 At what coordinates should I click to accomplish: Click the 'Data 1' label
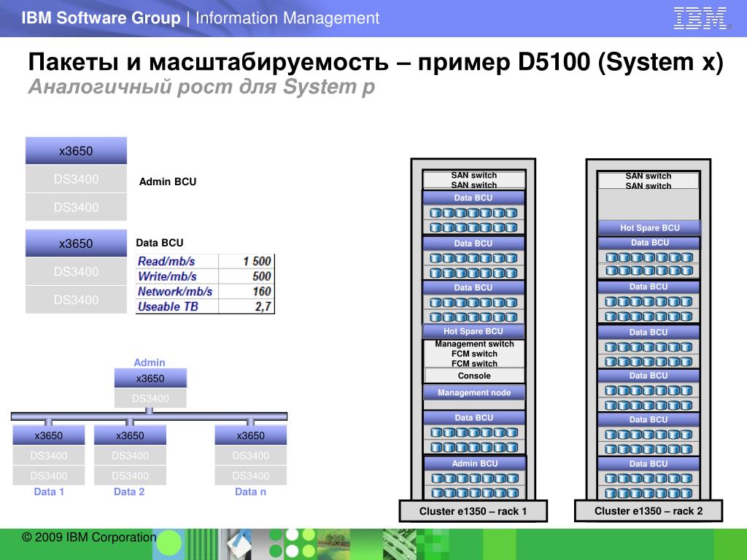[49, 491]
